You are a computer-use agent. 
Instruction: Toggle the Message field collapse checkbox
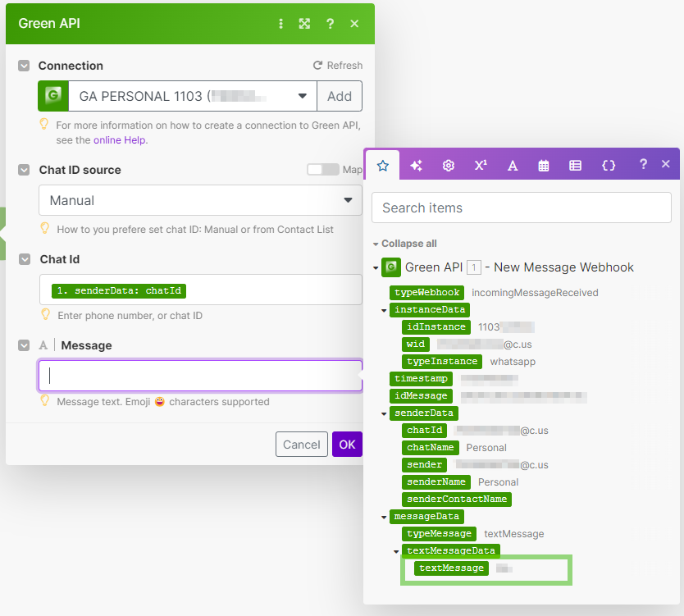coord(24,345)
